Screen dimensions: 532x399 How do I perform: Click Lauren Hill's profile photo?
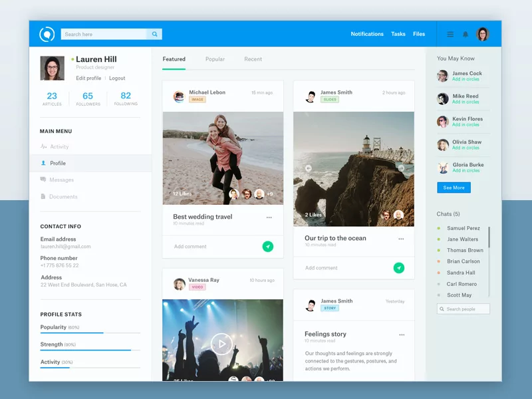pyautogui.click(x=53, y=68)
